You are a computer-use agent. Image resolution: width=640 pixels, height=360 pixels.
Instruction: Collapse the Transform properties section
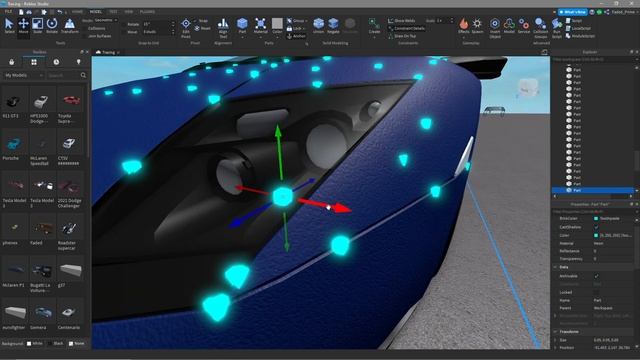click(555, 331)
